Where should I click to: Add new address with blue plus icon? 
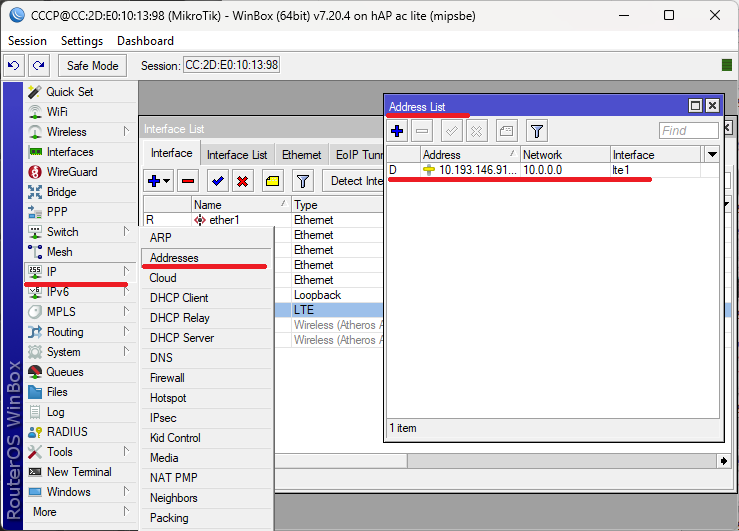397,131
